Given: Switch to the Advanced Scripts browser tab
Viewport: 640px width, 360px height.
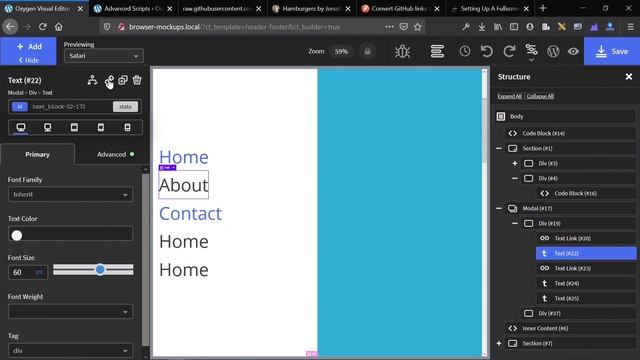Looking at the screenshot, I should click(133, 9).
